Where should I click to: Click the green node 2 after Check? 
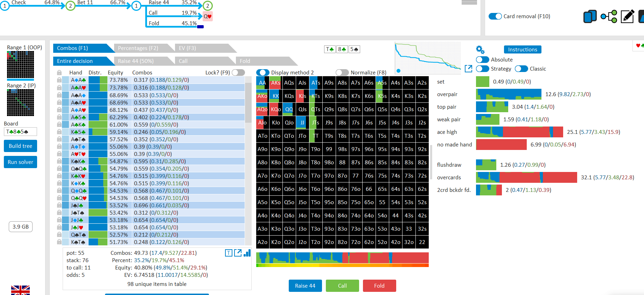[x=70, y=6]
